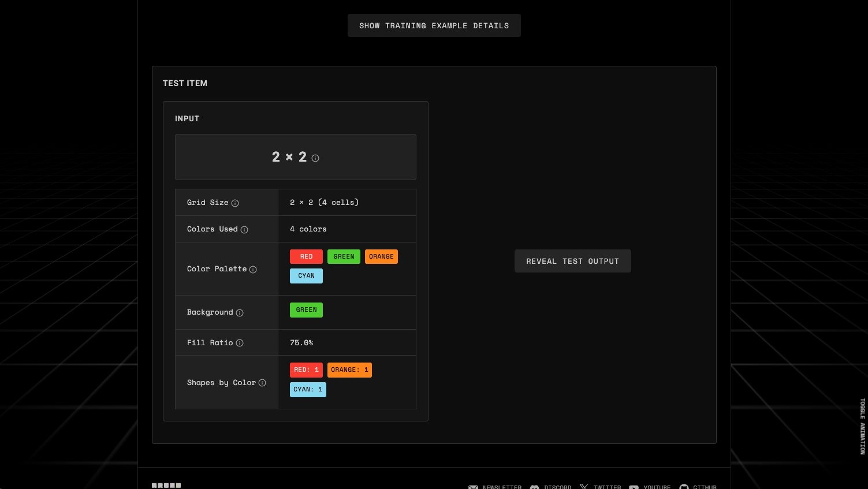This screenshot has height=489, width=868.
Task: Click the 'TEST ITEM' heading
Action: 185,83
